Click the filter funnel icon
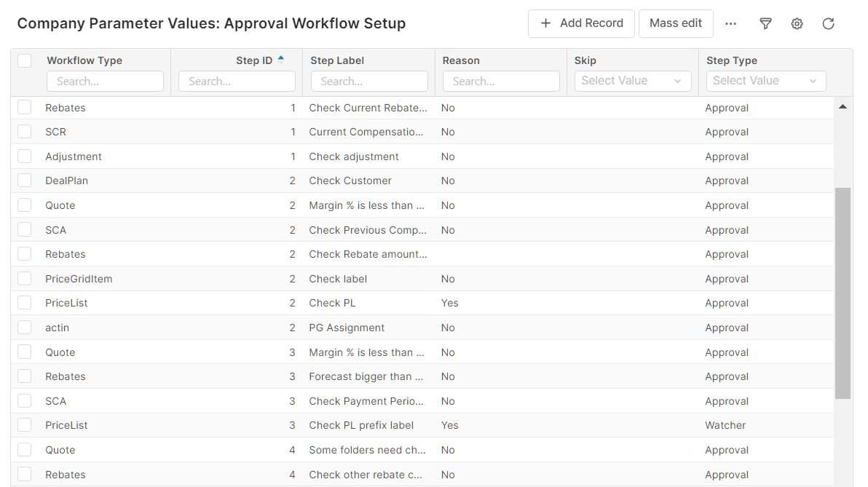 765,24
